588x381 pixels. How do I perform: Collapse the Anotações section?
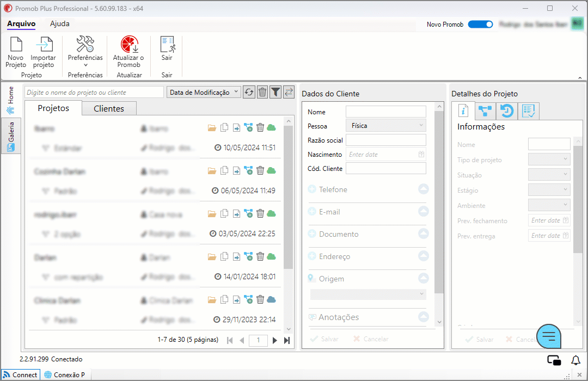pos(424,317)
